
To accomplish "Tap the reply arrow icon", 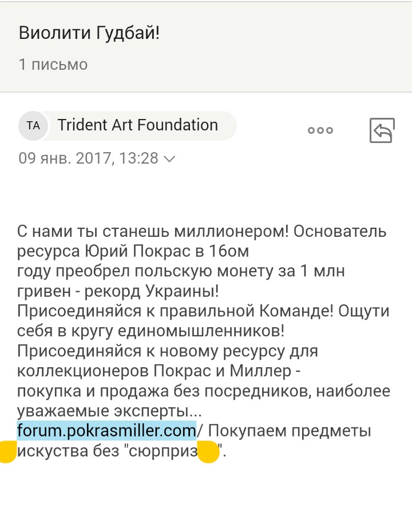I will click(382, 130).
